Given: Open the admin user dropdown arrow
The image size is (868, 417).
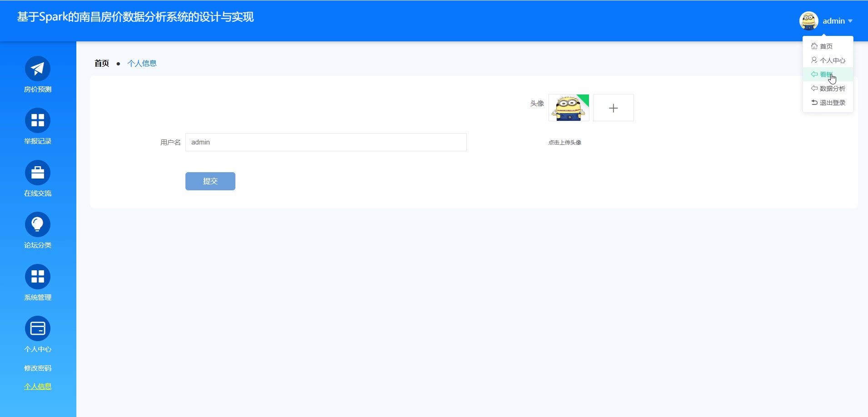Looking at the screenshot, I should point(850,21).
